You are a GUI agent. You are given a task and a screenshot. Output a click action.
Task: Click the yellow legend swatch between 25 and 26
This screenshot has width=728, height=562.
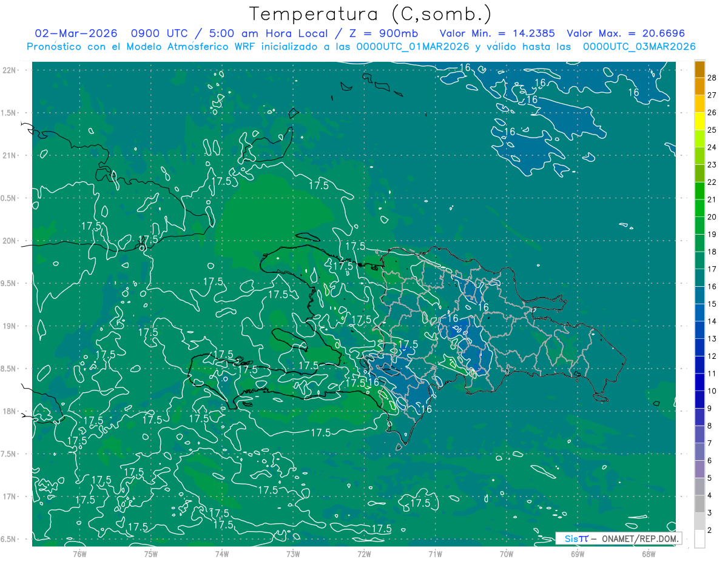[699, 121]
